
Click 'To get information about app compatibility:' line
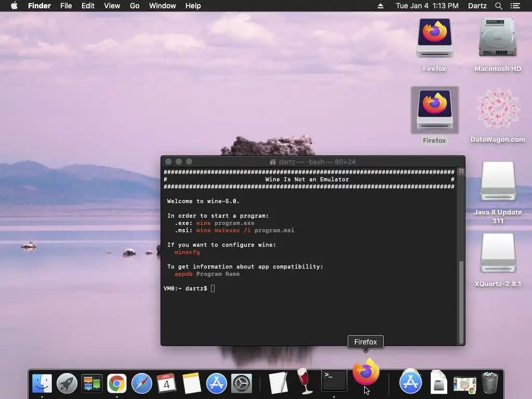[245, 267]
